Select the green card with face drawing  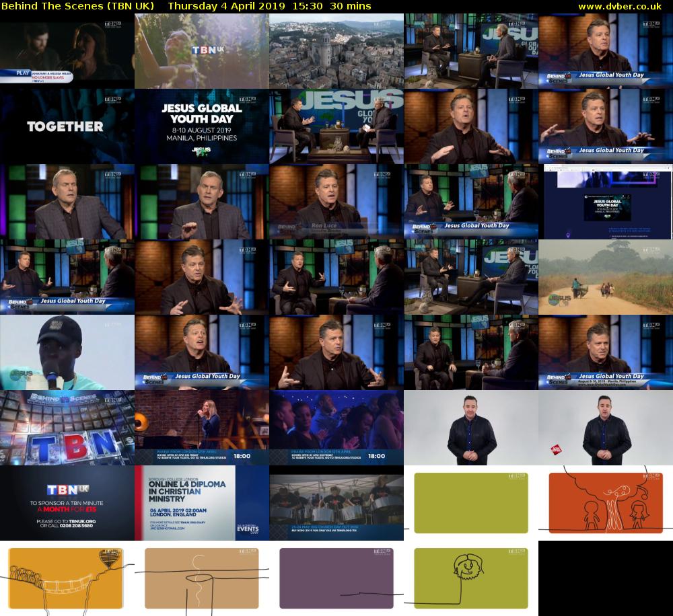point(471,578)
